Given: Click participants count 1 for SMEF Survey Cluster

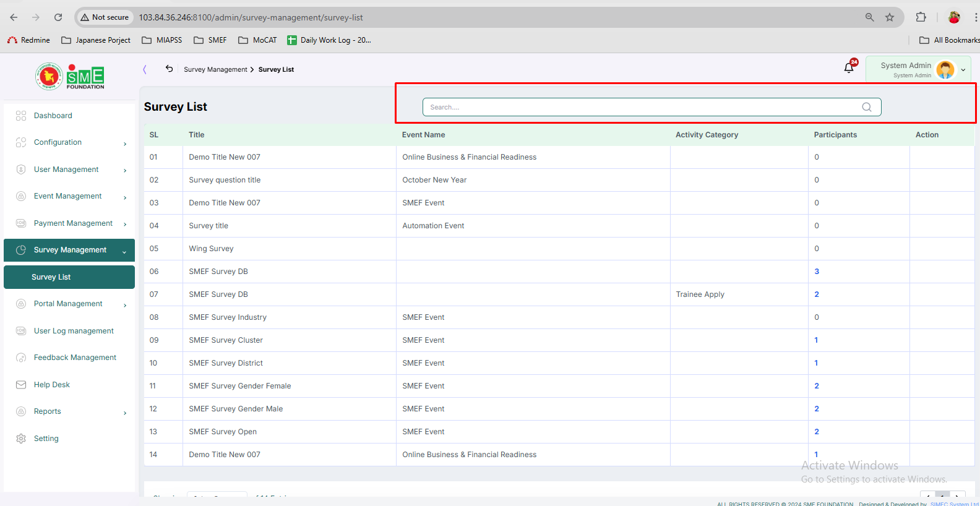Looking at the screenshot, I should (x=816, y=340).
